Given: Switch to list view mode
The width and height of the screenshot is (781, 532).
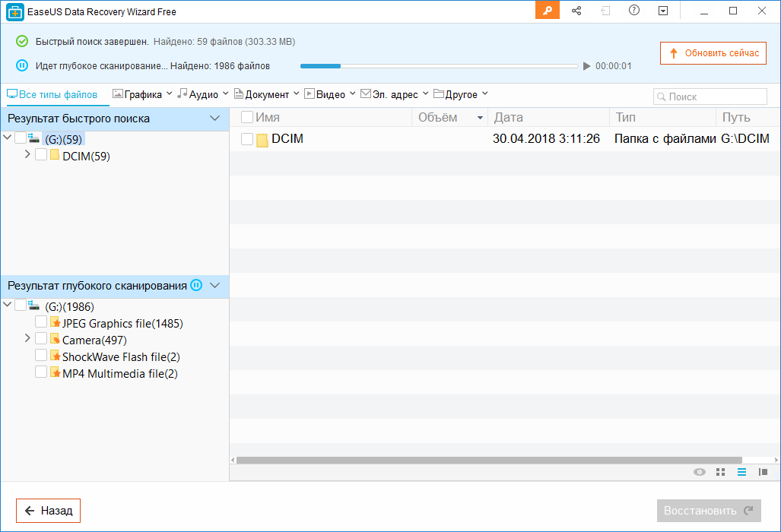Looking at the screenshot, I should coord(741,472).
